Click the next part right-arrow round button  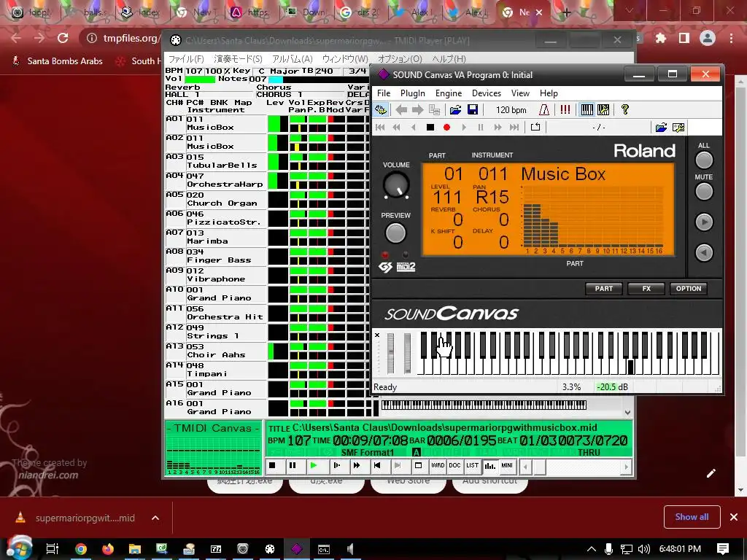click(704, 222)
